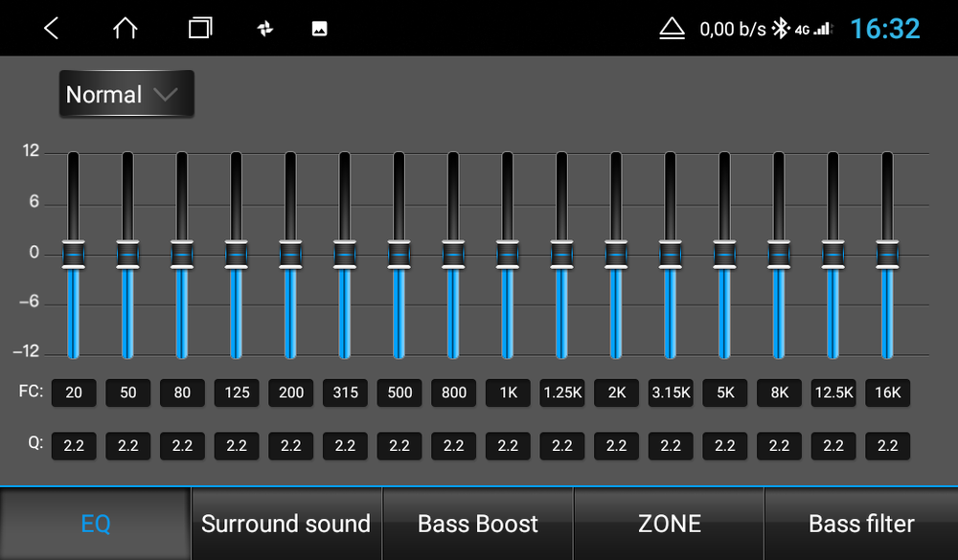Open the Bass Boost tab

pyautogui.click(x=477, y=524)
